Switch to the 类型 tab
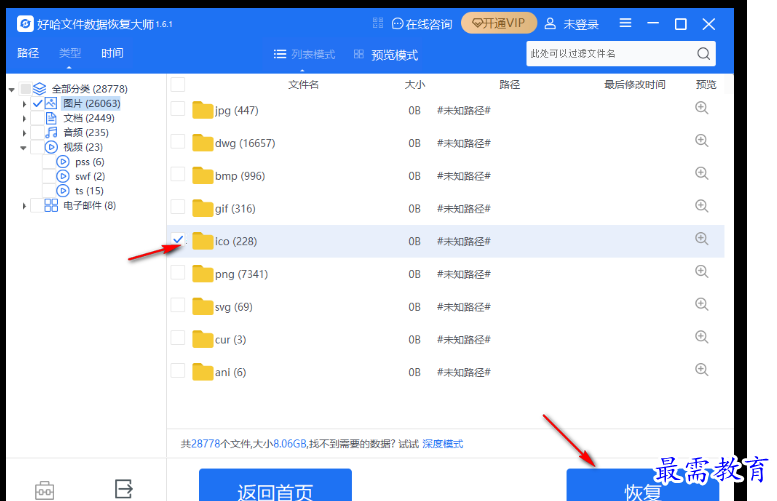Viewport: 777px width, 501px height. click(70, 53)
